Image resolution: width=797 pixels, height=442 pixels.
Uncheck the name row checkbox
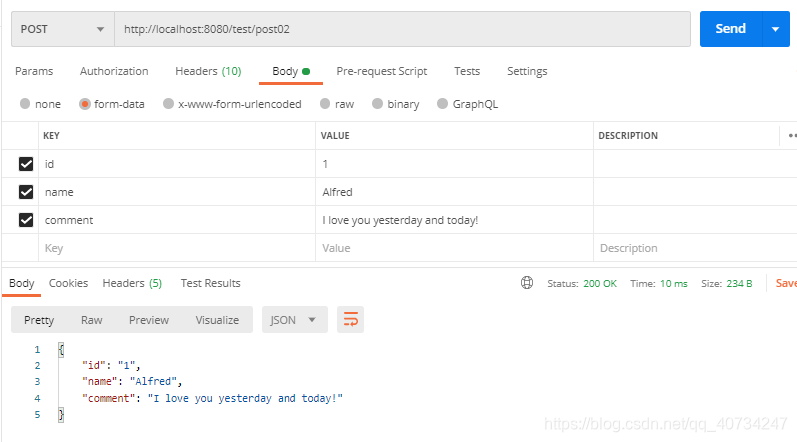(26, 192)
